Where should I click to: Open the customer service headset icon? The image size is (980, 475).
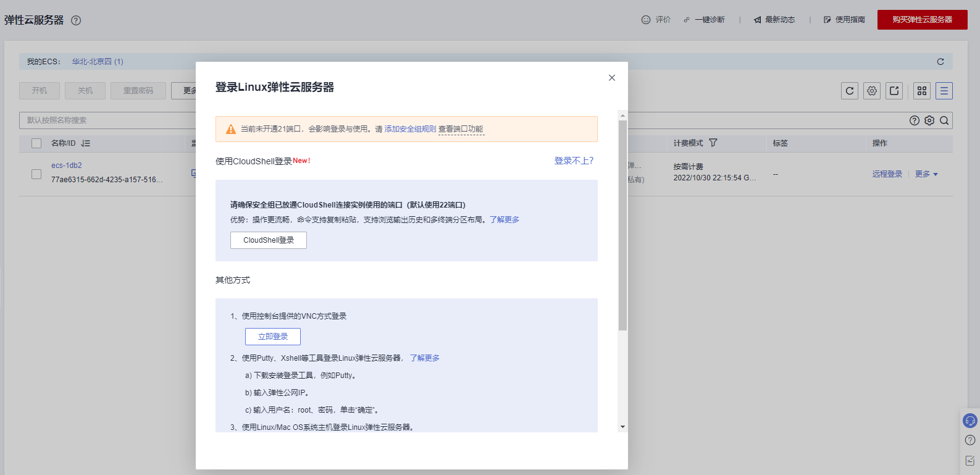(x=970, y=421)
